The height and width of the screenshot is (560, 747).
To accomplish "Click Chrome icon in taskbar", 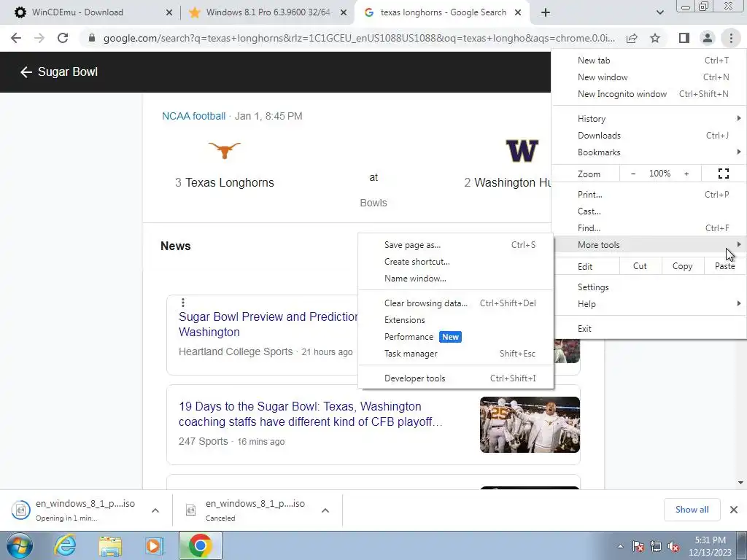I will pyautogui.click(x=200, y=545).
